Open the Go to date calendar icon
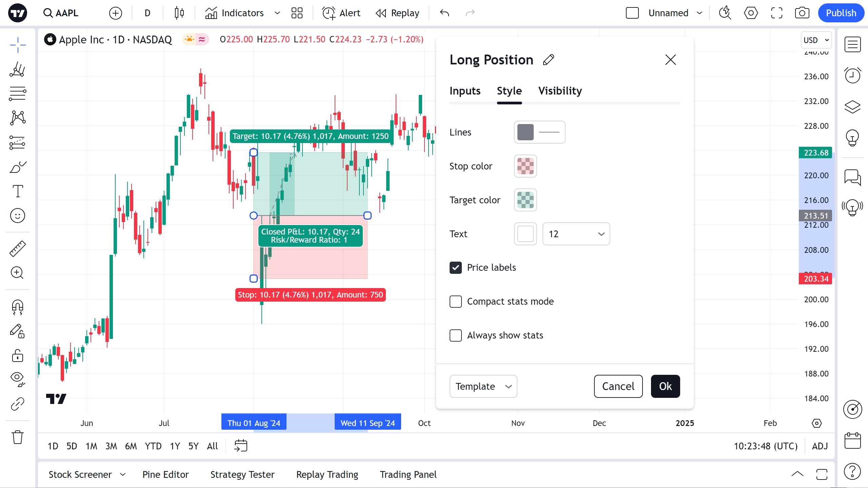868x488 pixels. click(241, 446)
